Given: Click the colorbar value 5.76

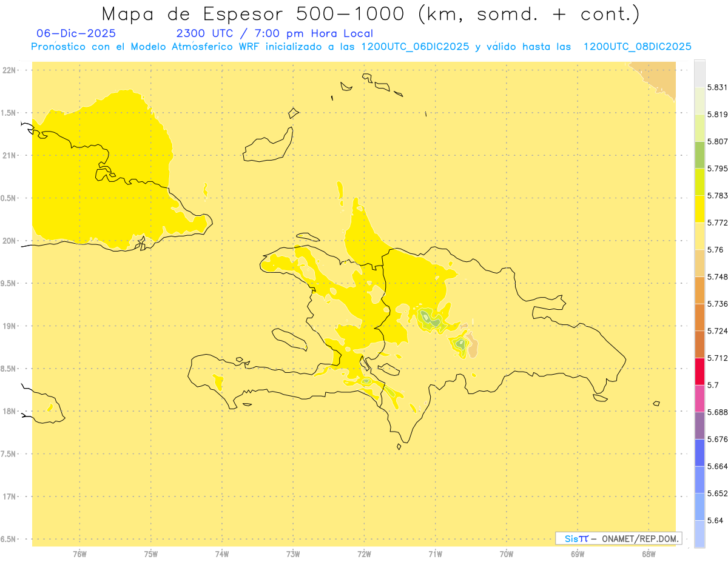Looking at the screenshot, I should click(715, 250).
